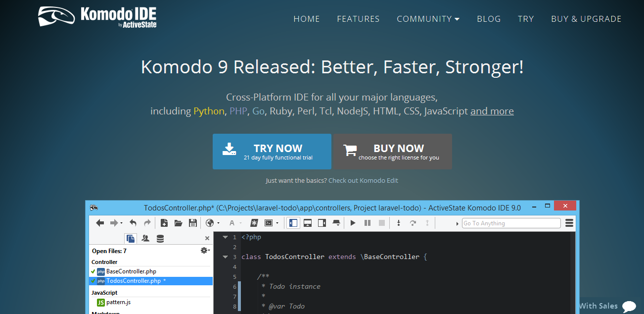This screenshot has width=644, height=314.
Task: Toggle the focus mode hat icon
Action: (x=336, y=223)
